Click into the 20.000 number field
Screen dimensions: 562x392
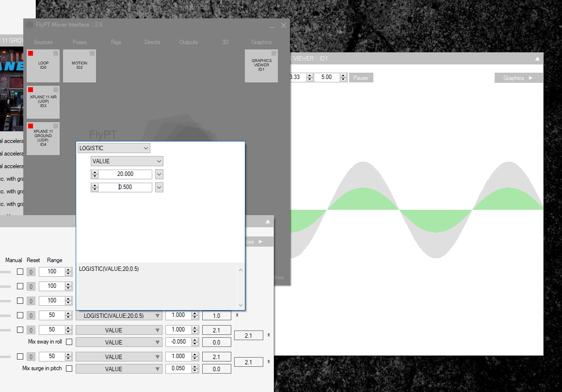point(125,174)
